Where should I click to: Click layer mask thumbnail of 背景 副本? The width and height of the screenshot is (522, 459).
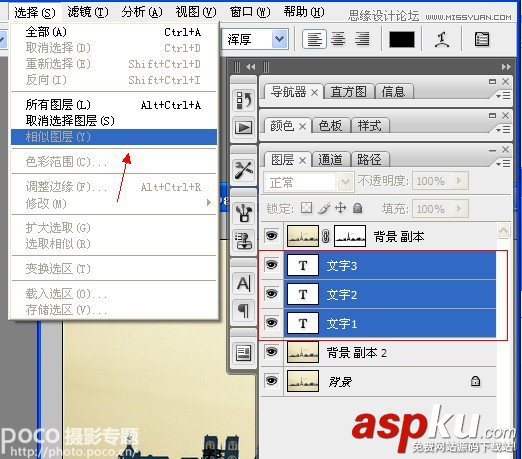pos(350,236)
